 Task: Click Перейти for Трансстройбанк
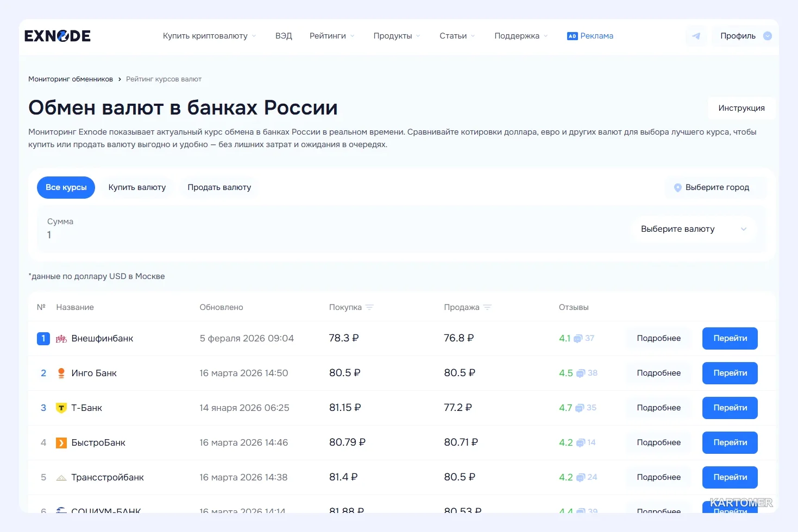pos(730,477)
